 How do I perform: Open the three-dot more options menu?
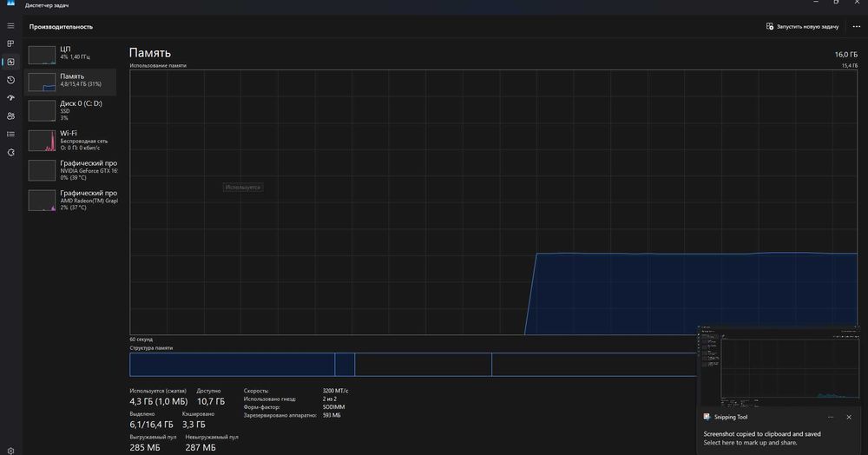pos(857,27)
